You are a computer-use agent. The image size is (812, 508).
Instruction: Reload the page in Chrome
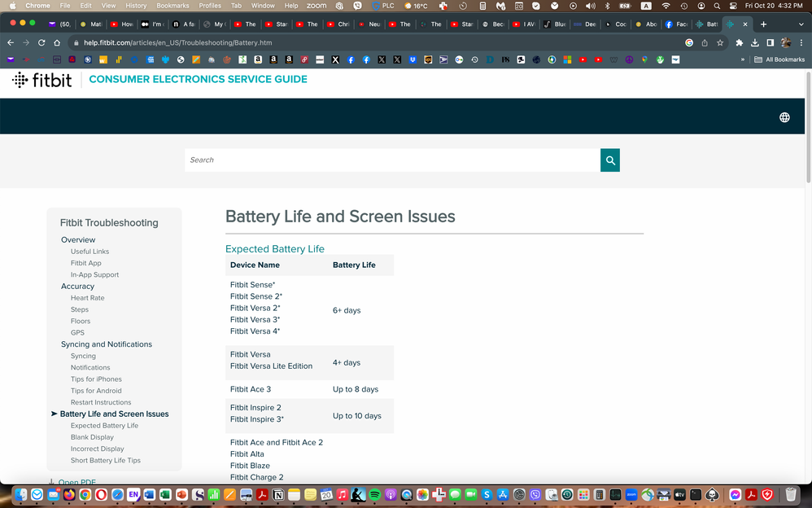(41, 42)
